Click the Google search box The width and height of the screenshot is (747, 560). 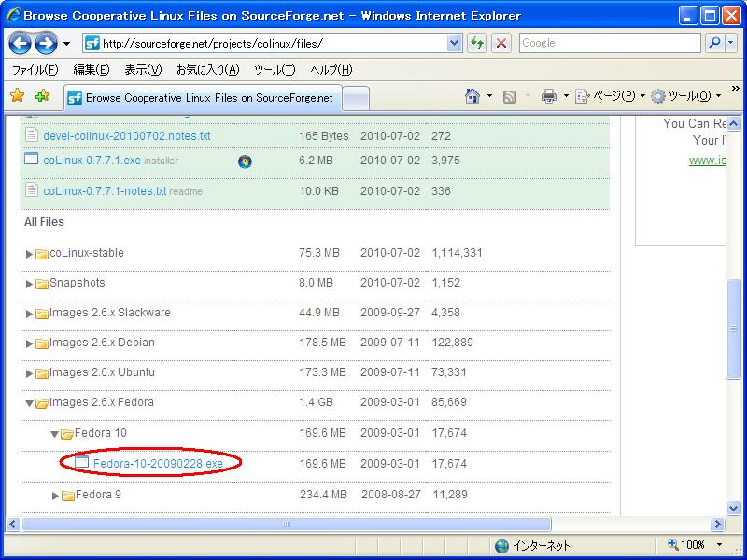point(610,43)
